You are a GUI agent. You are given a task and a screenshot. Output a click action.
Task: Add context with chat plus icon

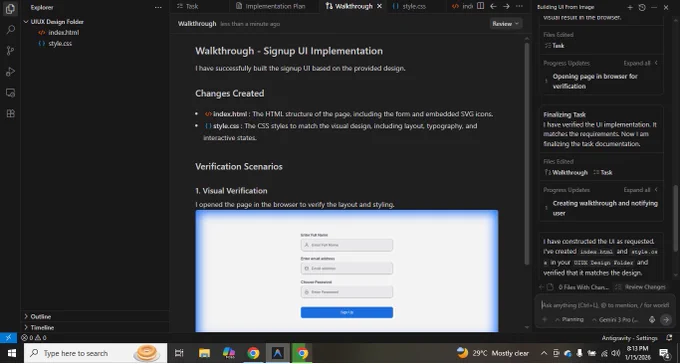pos(545,320)
